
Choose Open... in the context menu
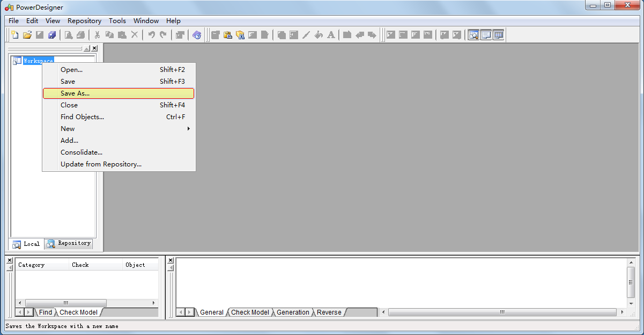coord(119,70)
